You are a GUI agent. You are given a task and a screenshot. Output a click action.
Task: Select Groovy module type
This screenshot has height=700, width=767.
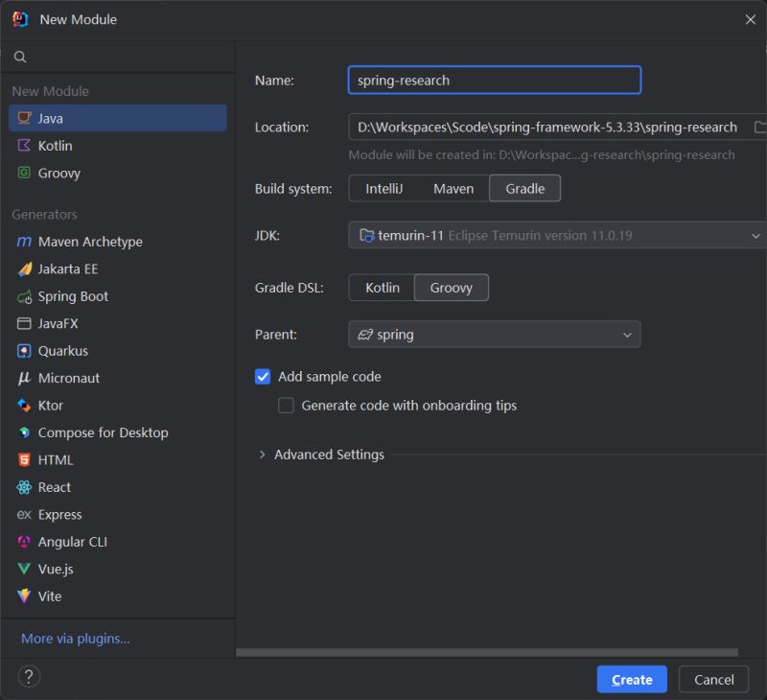coord(118,173)
